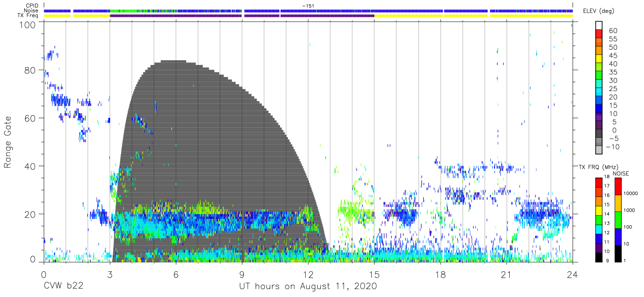This screenshot has width=644, height=297.
Task: Click y-axis tick label '60' on Range Gate axis
Action: [31, 118]
